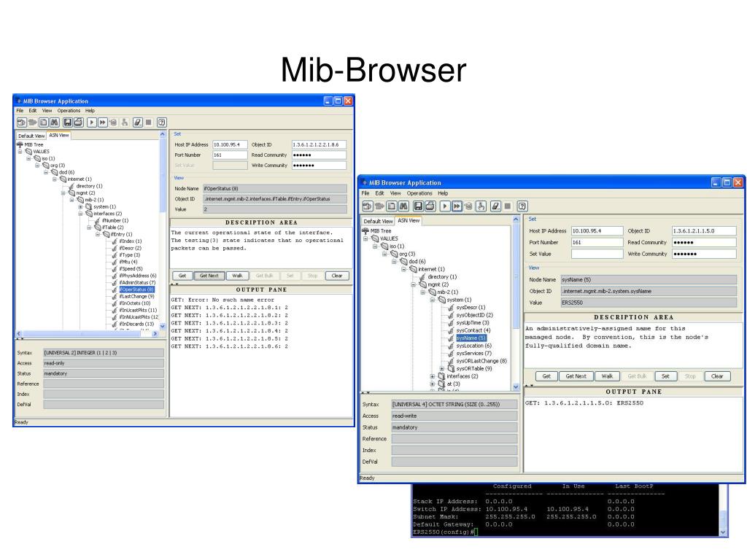The height and width of the screenshot is (560, 747).
Task: Click the printer icon in ifOperStatus window toolbar
Action: point(79,122)
